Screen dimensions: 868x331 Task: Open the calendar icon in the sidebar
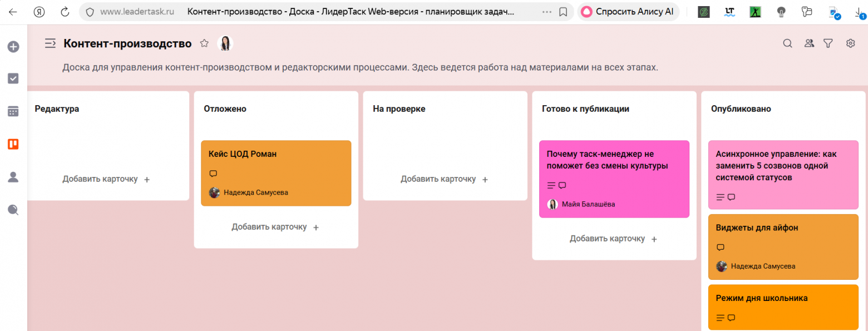click(x=13, y=111)
